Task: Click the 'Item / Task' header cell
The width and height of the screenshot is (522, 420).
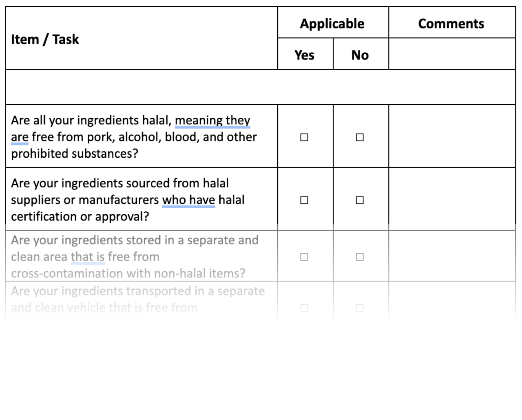Action: pos(45,40)
